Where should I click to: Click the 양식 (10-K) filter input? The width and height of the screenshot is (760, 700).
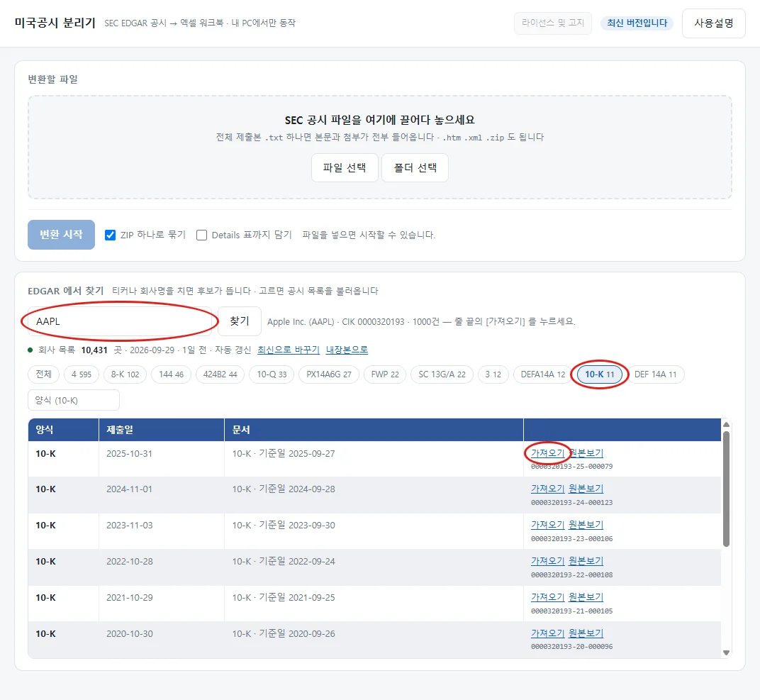[74, 401]
